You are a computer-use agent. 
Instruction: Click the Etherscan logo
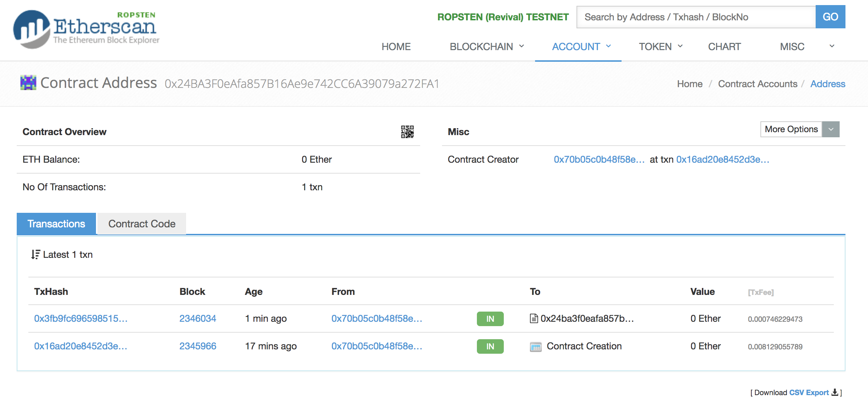tap(87, 29)
